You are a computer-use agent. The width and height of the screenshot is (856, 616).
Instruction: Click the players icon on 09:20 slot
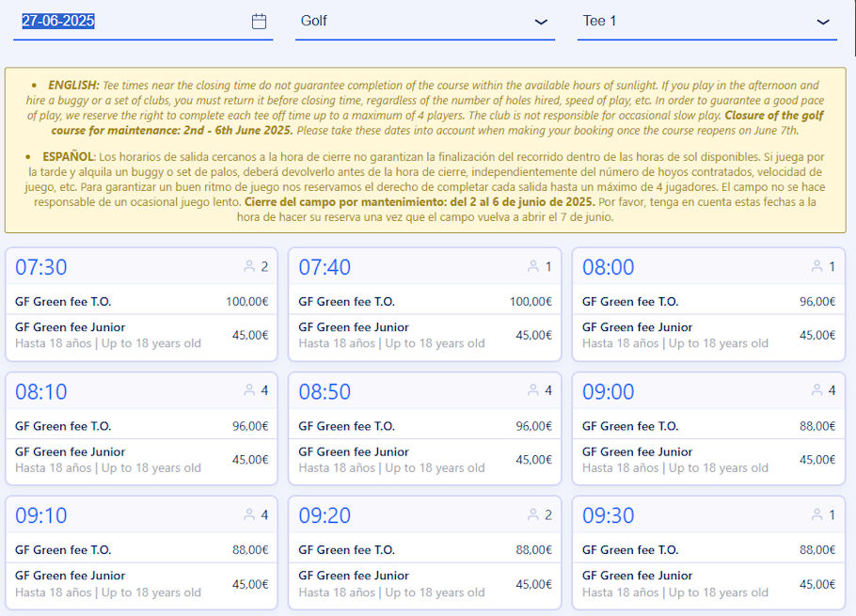tap(533, 515)
